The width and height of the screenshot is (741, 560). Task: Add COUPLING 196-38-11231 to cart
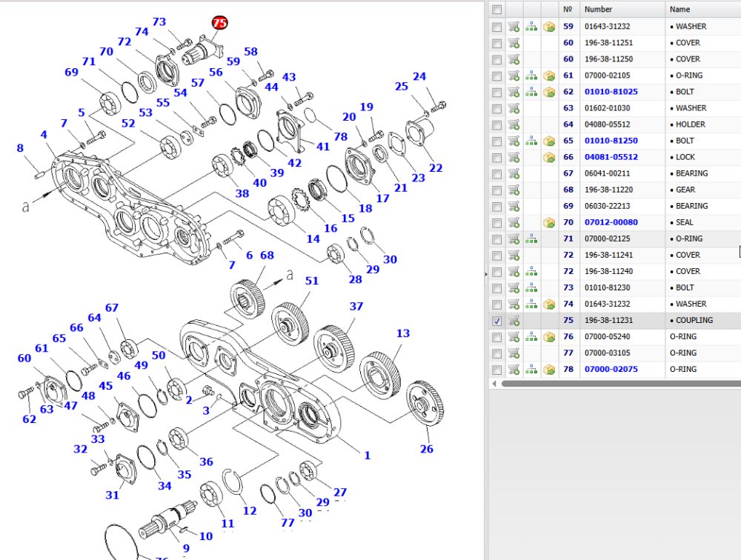tap(514, 321)
